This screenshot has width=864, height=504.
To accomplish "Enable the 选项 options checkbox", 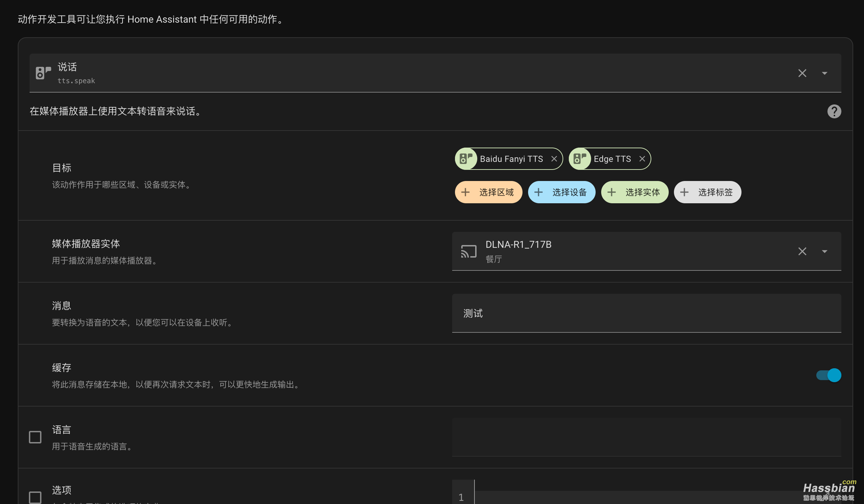I will coord(35,497).
